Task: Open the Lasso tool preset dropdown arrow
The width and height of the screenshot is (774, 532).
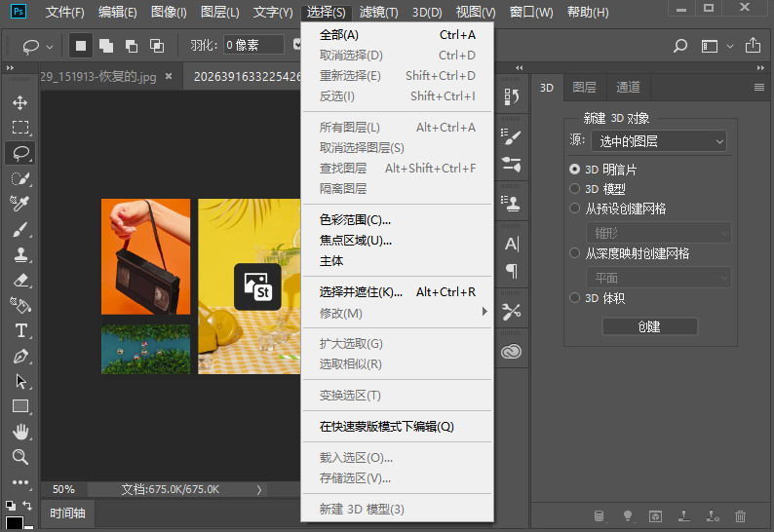Action: coord(50,47)
